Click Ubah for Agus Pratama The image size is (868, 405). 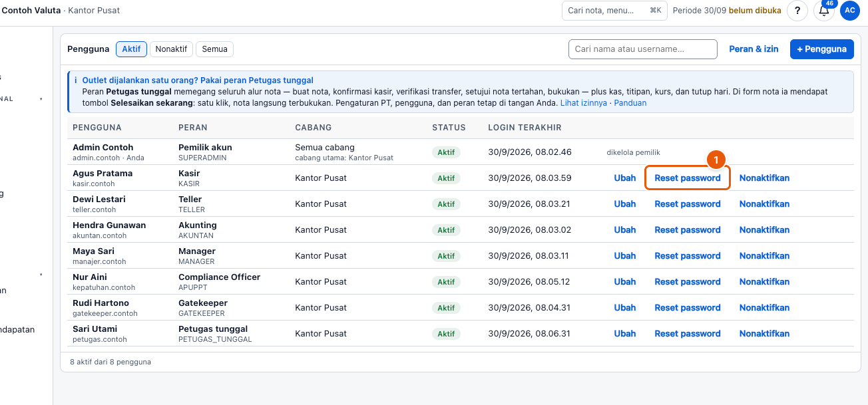click(625, 178)
